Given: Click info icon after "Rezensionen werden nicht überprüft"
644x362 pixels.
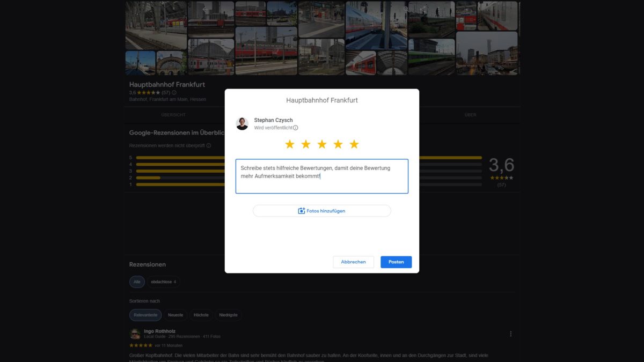Looking at the screenshot, I should point(209,145).
